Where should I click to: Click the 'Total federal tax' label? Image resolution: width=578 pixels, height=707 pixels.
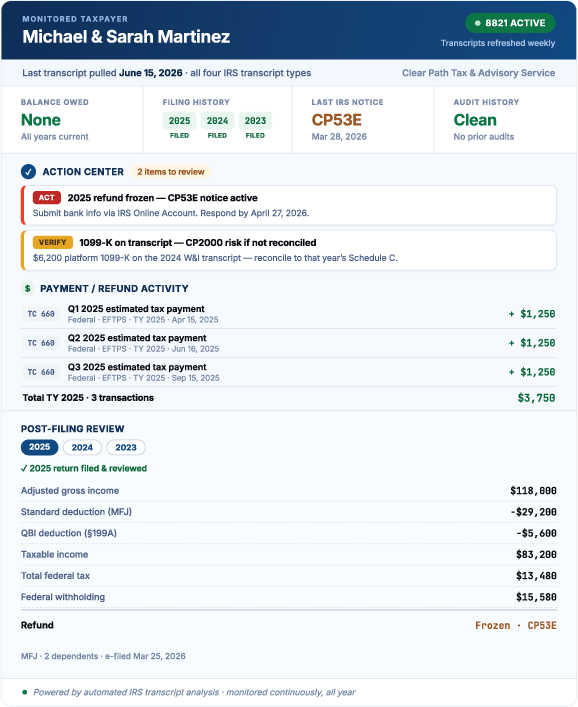coord(55,576)
